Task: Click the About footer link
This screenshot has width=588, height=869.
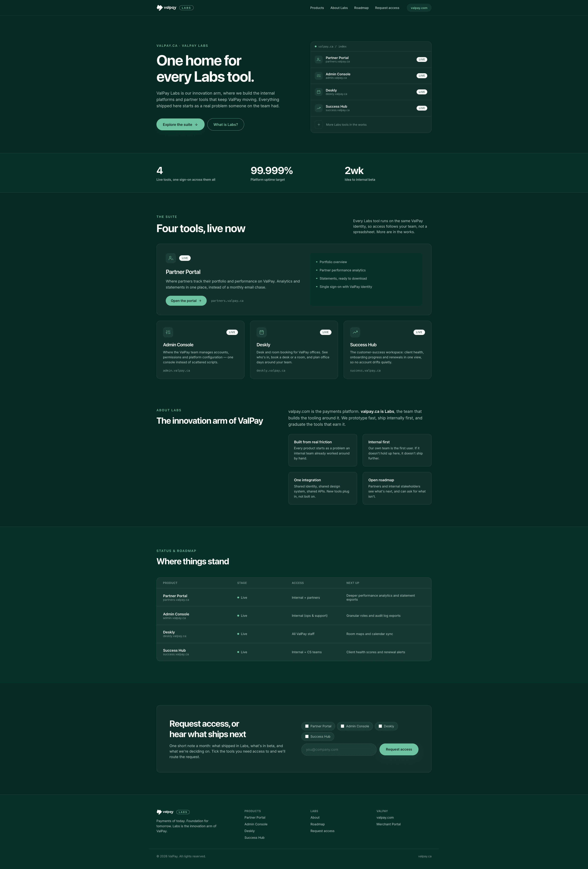Action: [x=315, y=817]
